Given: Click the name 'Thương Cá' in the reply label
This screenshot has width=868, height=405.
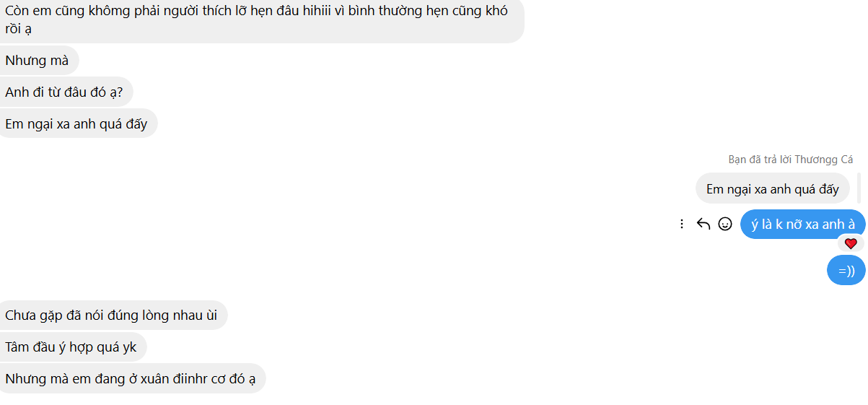Looking at the screenshot, I should [824, 160].
